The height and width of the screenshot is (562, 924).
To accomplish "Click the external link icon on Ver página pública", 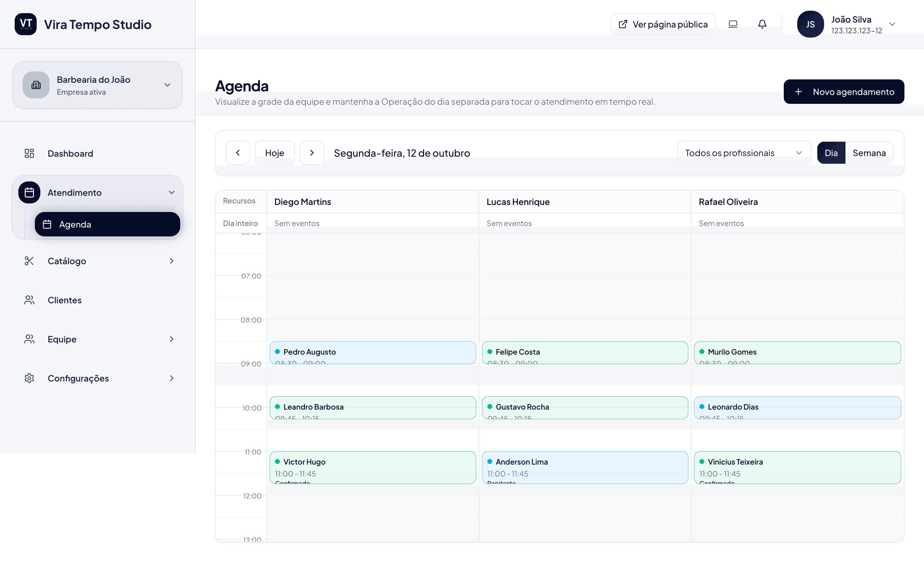I will click(x=622, y=24).
